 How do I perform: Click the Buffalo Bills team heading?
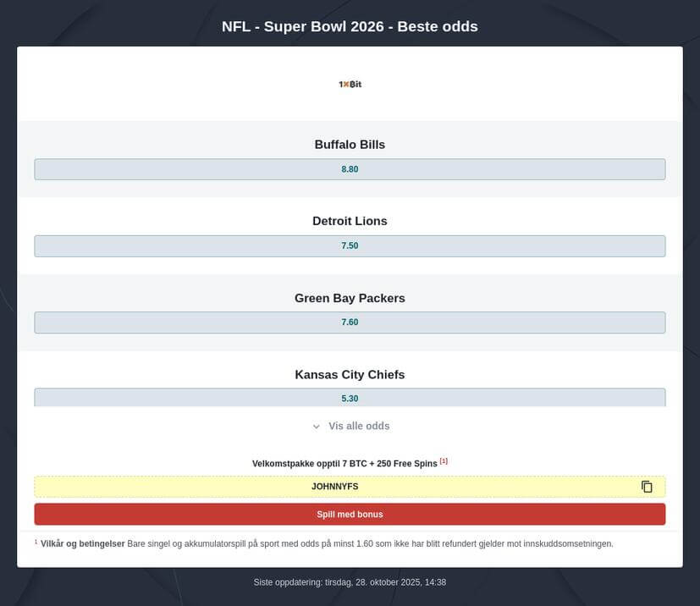click(x=350, y=144)
